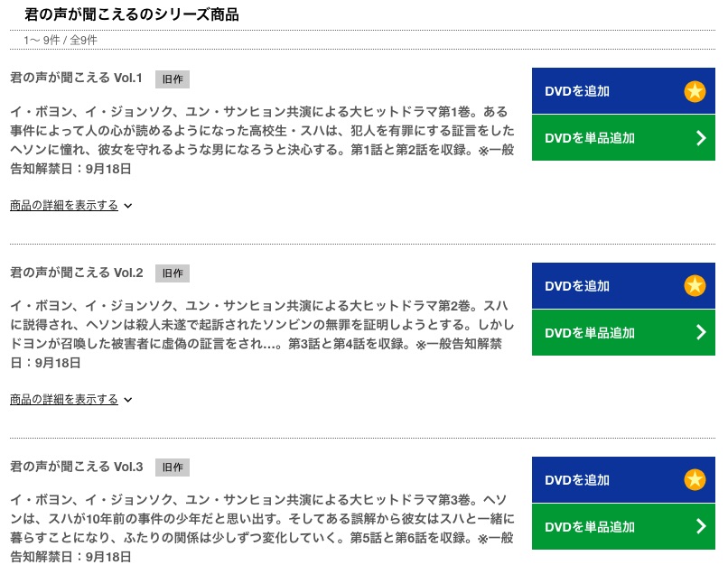Screen dimensions: 728x574
Task: Click the Vol.1 single-add arrow icon
Action: point(701,138)
